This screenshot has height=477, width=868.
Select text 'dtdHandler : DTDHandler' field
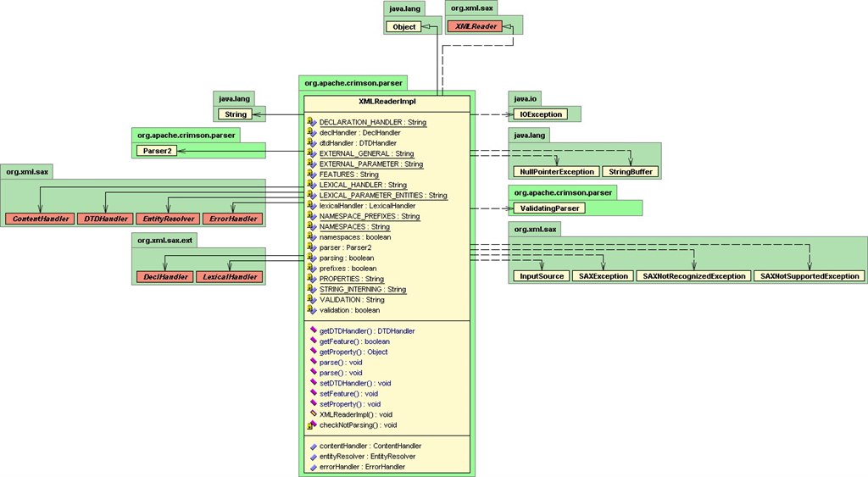pos(358,143)
